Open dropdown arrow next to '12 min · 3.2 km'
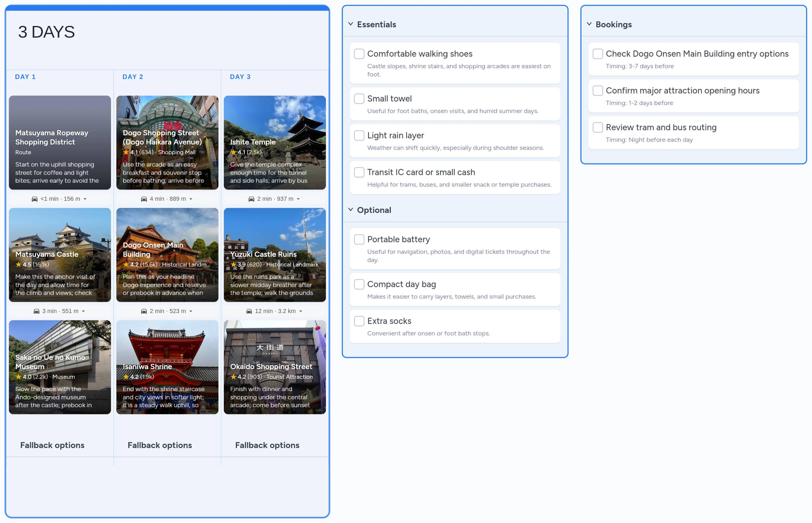 (301, 311)
